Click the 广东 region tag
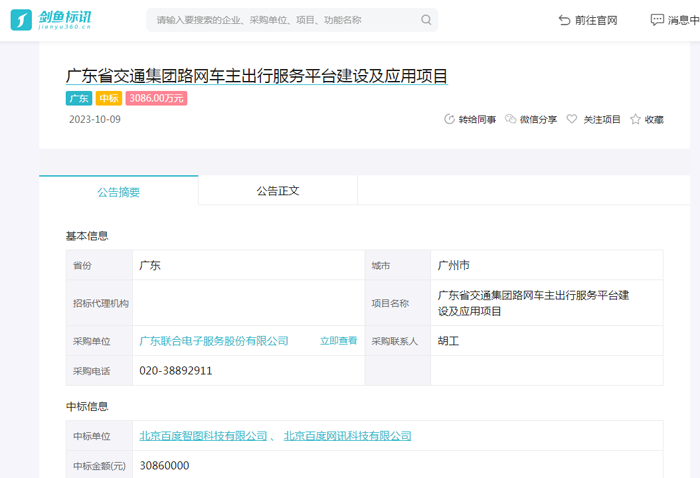700x478 pixels. (x=79, y=98)
